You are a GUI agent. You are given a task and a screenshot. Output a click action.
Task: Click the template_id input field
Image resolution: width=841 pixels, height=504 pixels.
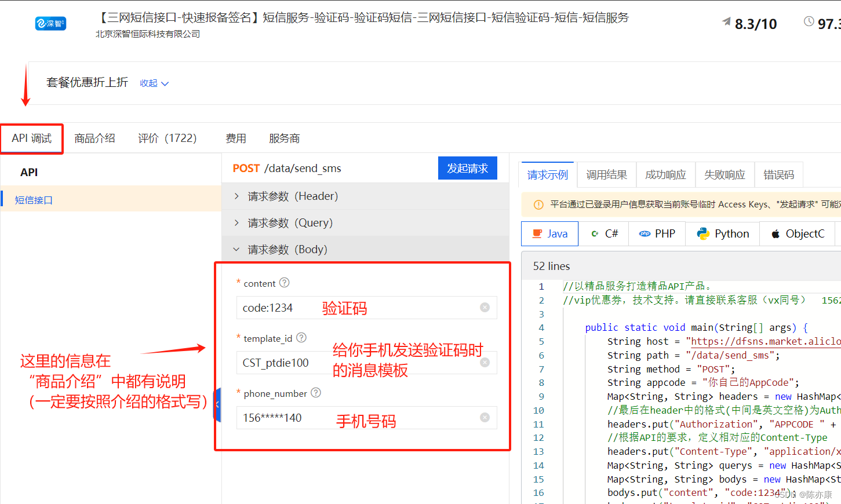click(366, 363)
